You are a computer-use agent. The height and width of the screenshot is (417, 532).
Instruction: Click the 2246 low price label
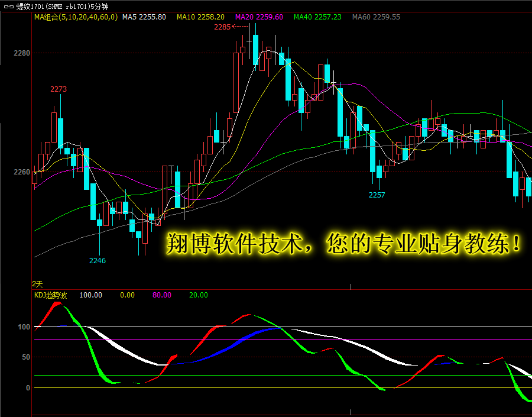pos(98,261)
